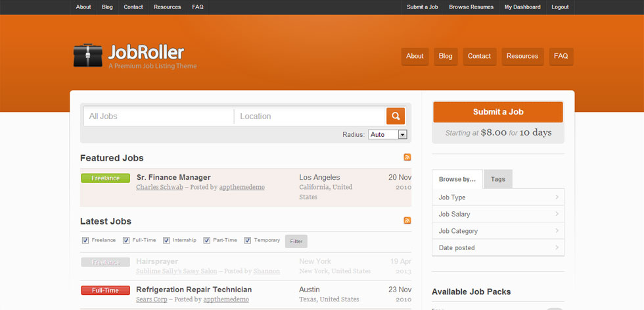Click the orange FAQ header button
644x310 pixels.
[561, 57]
